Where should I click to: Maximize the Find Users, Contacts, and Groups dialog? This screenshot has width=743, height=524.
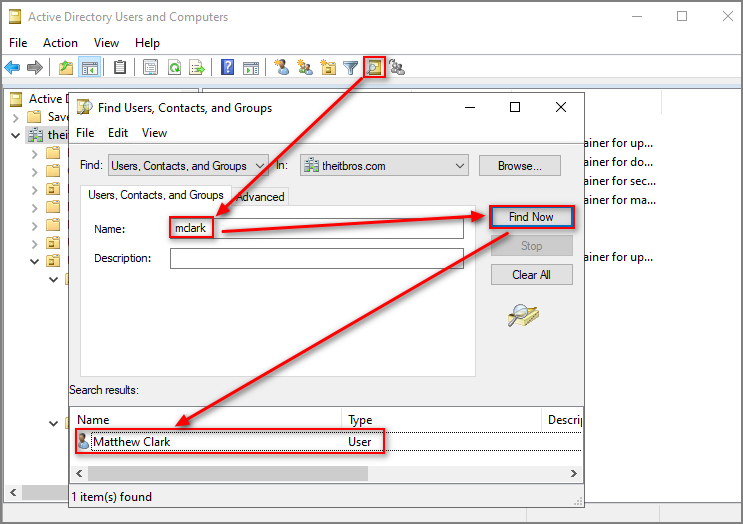[x=515, y=108]
